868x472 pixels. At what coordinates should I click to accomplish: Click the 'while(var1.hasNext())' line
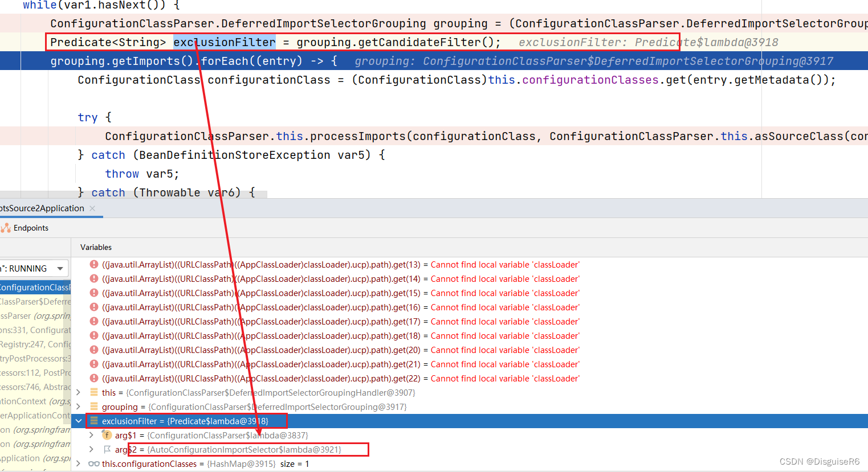[x=101, y=5]
